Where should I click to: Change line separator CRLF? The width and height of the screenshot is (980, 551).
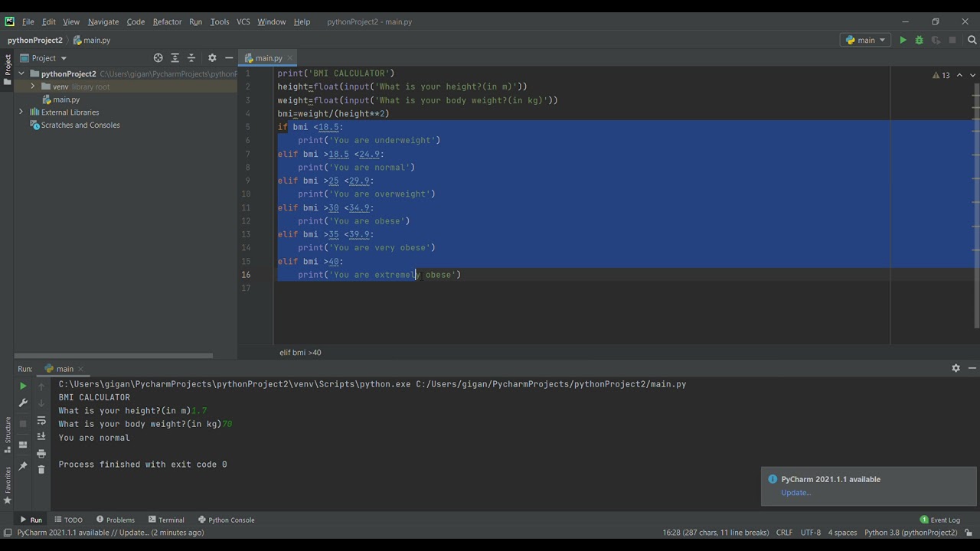coord(784,533)
